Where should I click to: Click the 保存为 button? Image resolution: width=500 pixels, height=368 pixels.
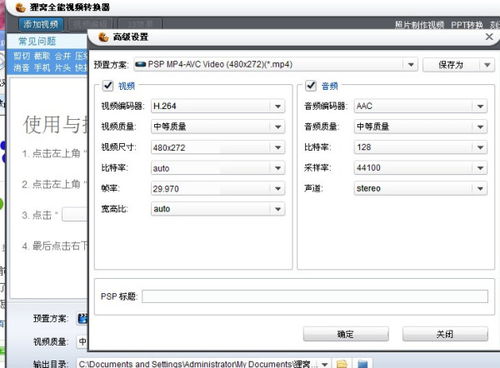pyautogui.click(x=451, y=65)
